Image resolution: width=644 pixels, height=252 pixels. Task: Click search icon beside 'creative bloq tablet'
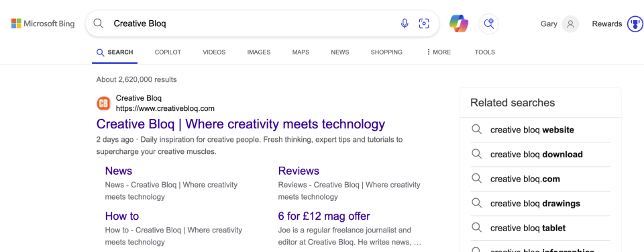(476, 228)
